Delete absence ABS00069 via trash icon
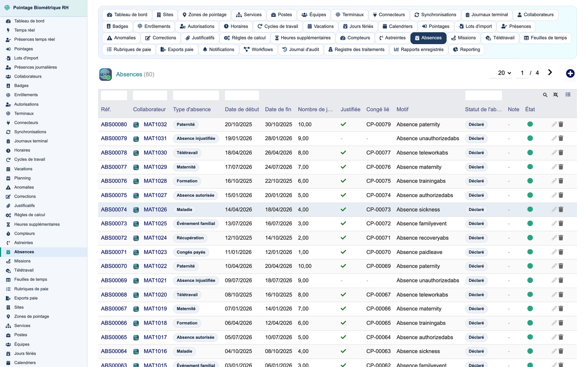This screenshot has width=588, height=367. click(x=561, y=280)
